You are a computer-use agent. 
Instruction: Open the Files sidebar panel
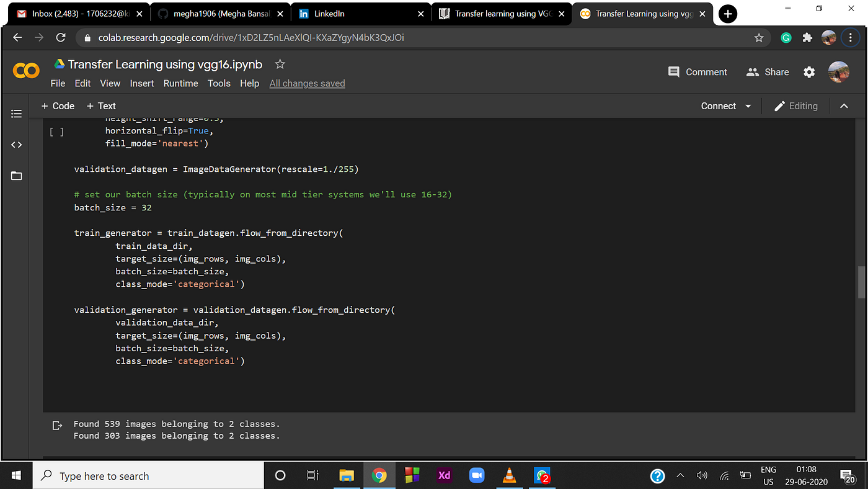16,176
